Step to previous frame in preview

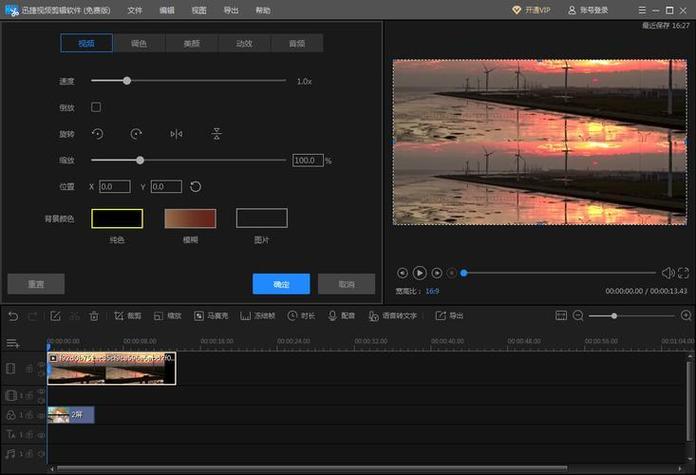coord(402,273)
